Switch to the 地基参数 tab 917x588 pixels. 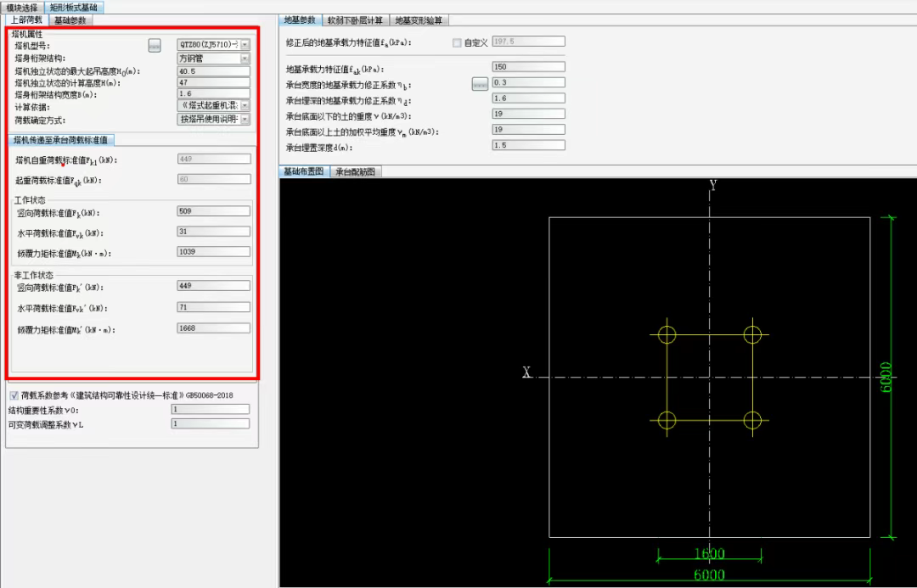300,20
